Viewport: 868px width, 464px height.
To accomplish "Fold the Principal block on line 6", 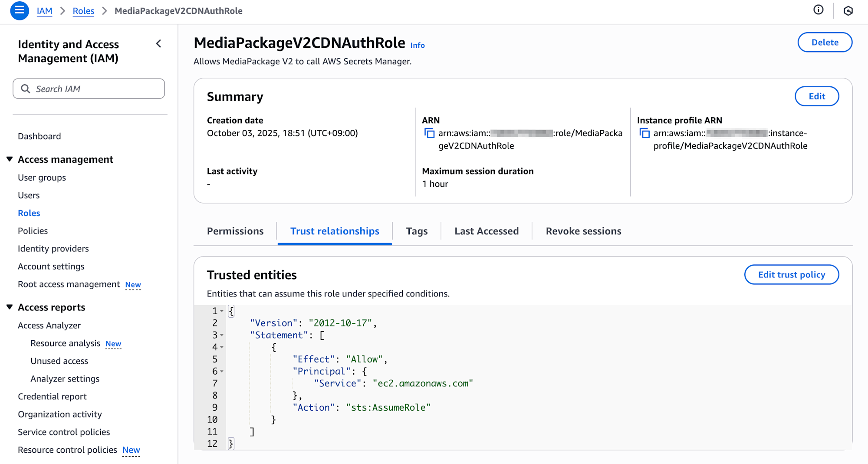I will coord(222,372).
